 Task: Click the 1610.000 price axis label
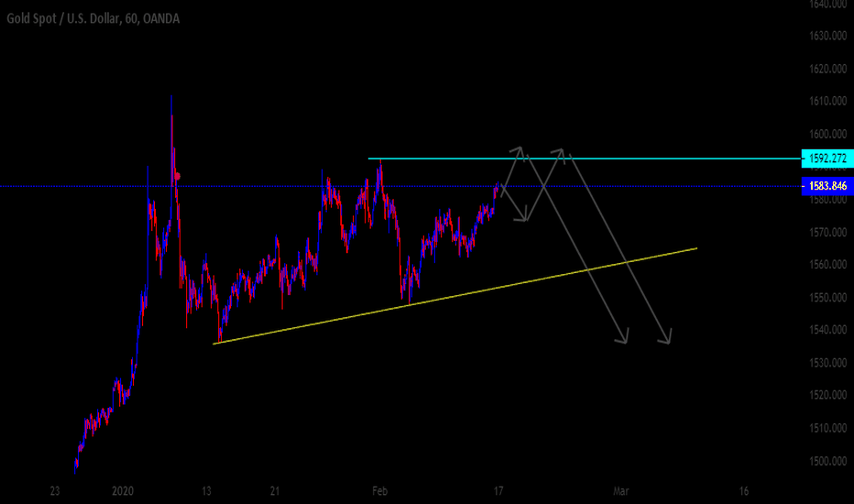click(x=827, y=102)
